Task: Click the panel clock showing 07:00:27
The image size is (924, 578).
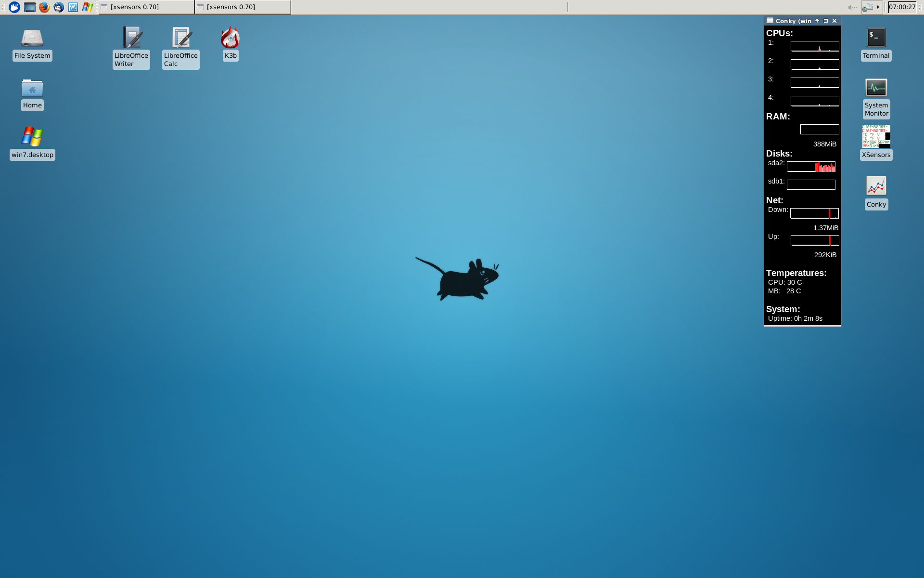Action: pyautogui.click(x=902, y=7)
